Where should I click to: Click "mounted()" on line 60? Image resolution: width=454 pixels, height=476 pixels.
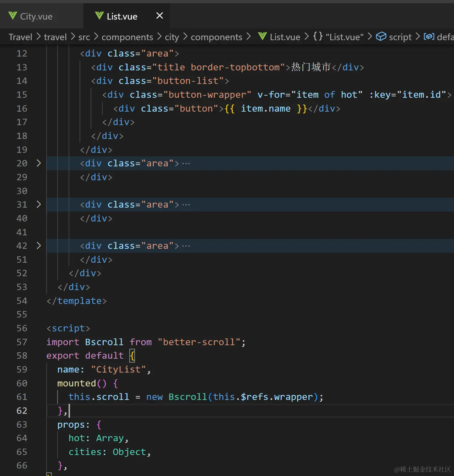pos(82,383)
